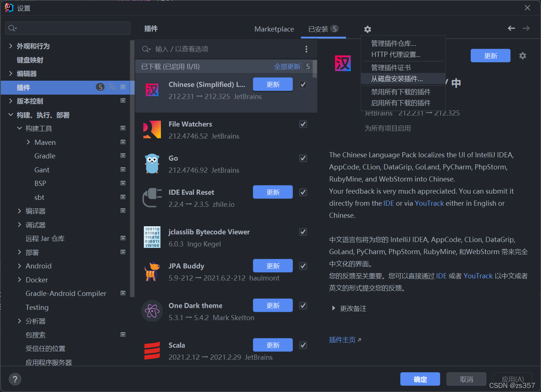Click 更新 button for Chinese Language Pack in list
The width and height of the screenshot is (541, 392).
click(273, 84)
